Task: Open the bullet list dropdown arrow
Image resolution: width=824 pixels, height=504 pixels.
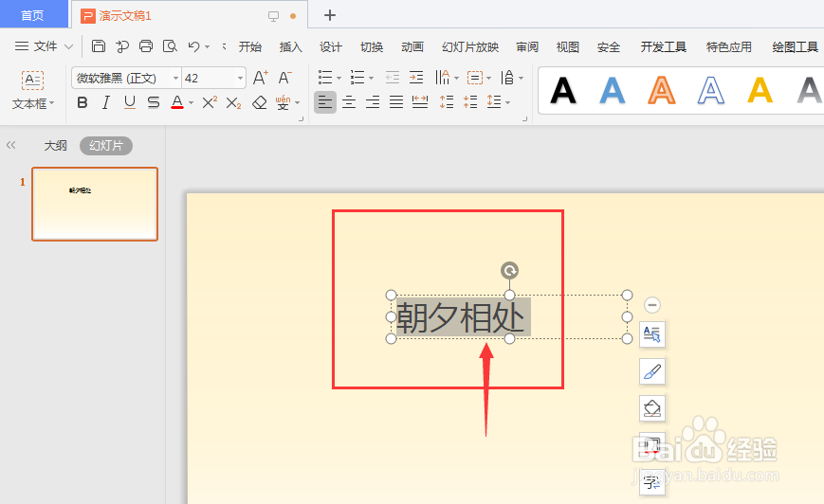Action: [339, 79]
